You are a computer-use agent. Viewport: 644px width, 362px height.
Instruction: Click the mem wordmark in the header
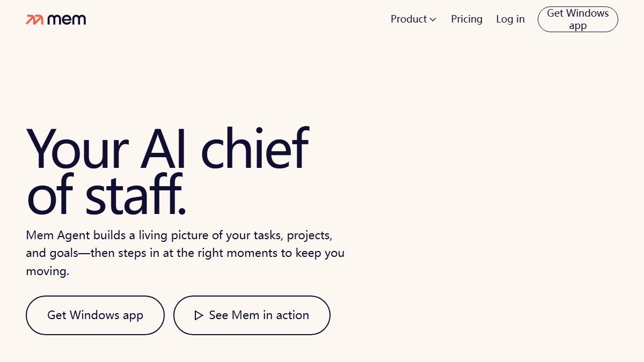click(x=67, y=20)
